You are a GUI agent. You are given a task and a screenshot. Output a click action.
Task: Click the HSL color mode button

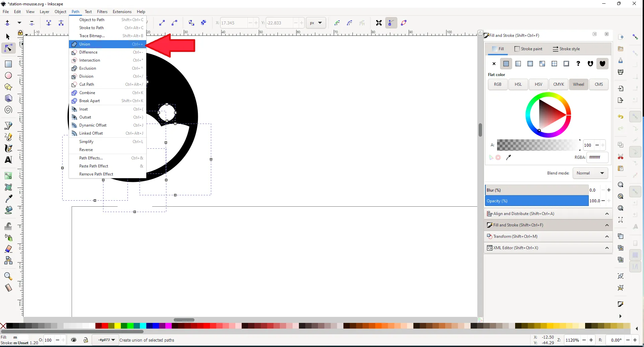click(x=518, y=84)
